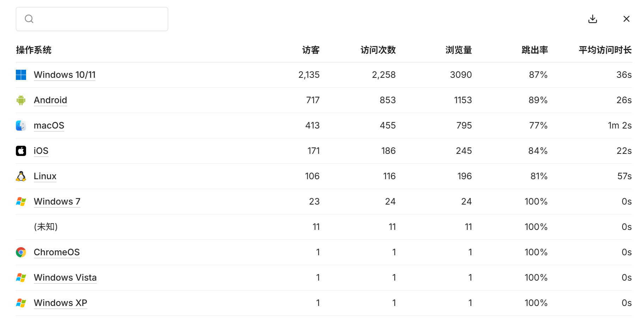Click into the search input field
The height and width of the screenshot is (332, 644).
[99, 19]
